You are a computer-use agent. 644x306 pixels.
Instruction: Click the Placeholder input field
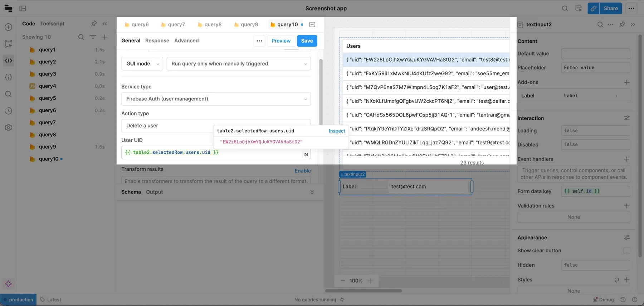[x=595, y=68]
